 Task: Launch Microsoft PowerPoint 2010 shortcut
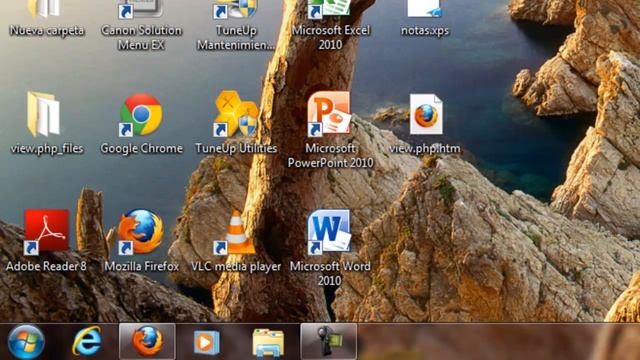pyautogui.click(x=330, y=114)
